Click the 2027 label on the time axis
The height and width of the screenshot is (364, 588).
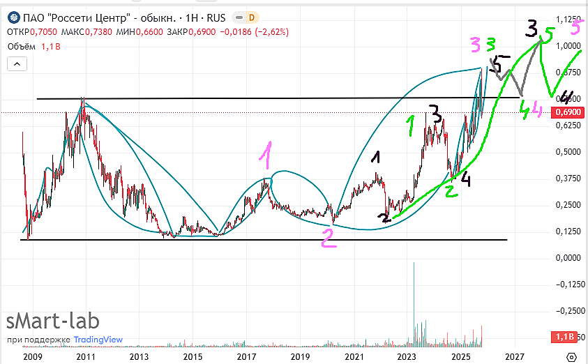pos(515,356)
